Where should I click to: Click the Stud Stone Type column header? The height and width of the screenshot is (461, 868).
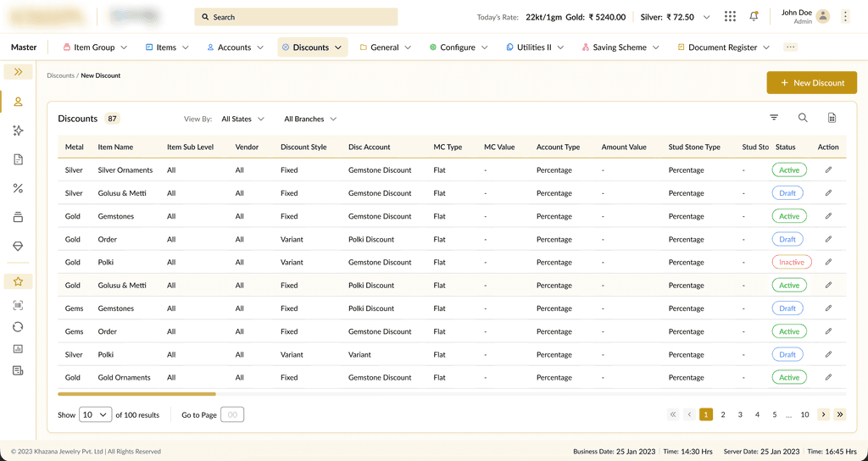pos(694,147)
